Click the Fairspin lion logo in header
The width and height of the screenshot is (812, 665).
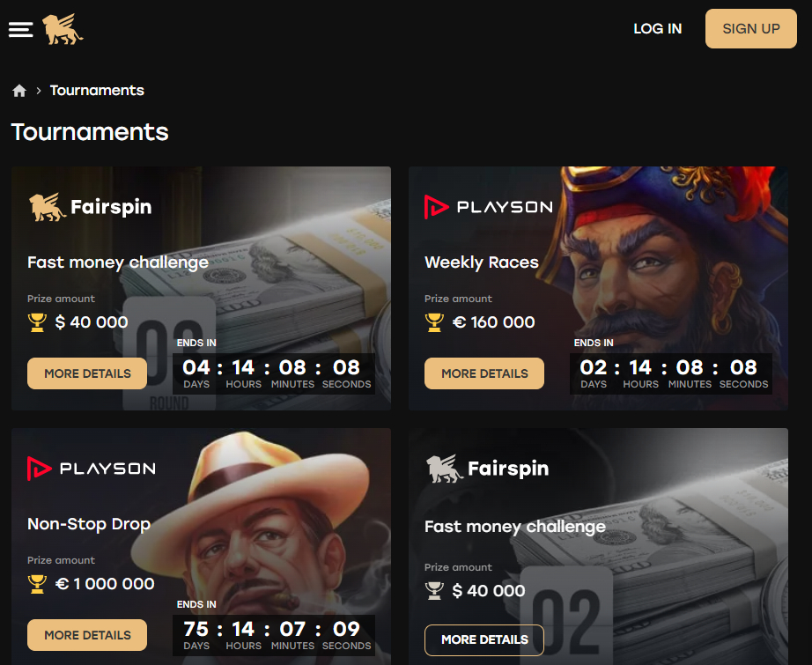pyautogui.click(x=63, y=29)
